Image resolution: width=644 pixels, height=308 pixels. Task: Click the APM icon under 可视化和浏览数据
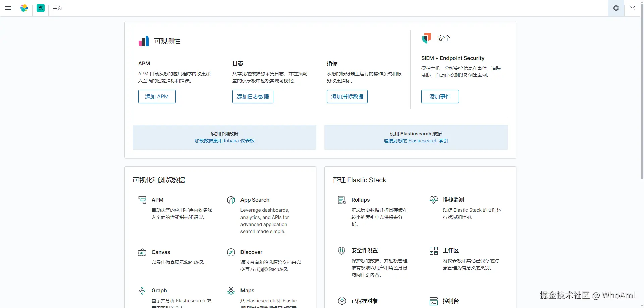tap(142, 200)
